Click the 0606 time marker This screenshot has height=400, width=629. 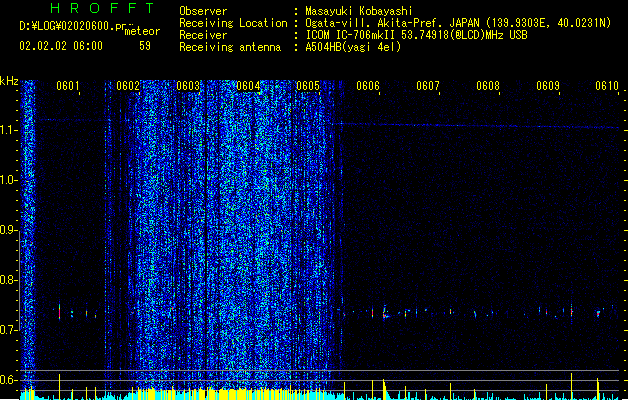tap(368, 86)
